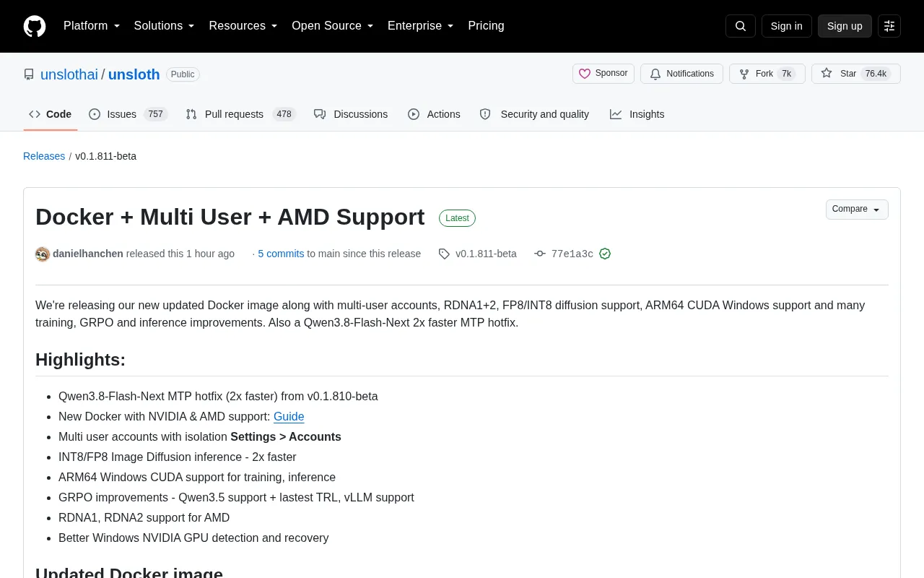Image resolution: width=924 pixels, height=578 pixels.
Task: Open the Security and quality tab
Action: [x=534, y=114]
